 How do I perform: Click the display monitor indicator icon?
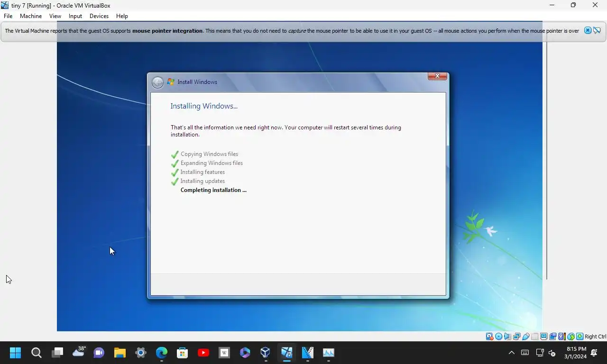543,337
